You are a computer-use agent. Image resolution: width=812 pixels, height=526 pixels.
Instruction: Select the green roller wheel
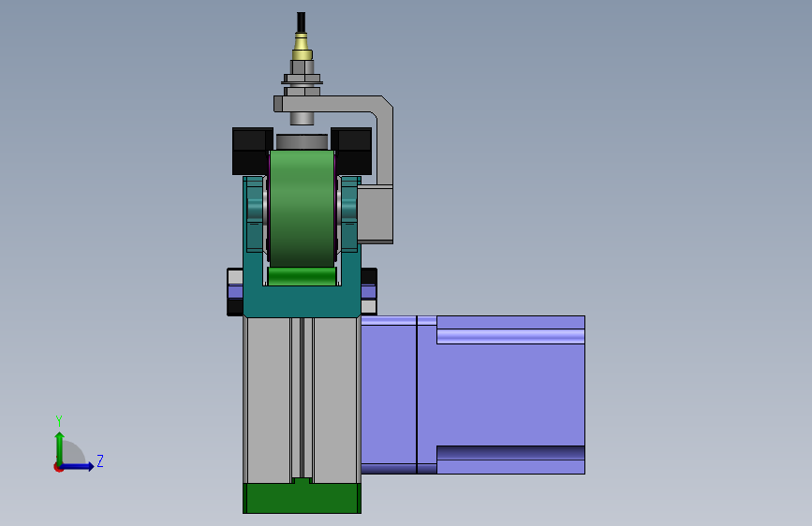click(302, 208)
